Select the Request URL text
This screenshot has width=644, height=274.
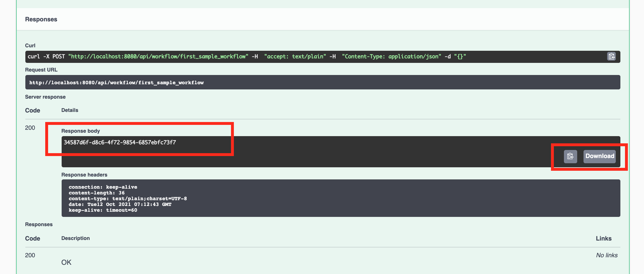(116, 83)
